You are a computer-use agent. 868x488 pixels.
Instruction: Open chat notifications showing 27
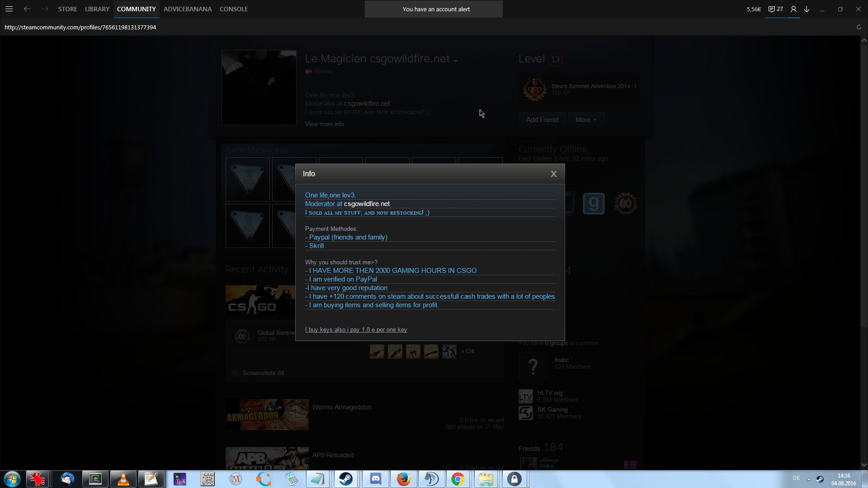775,9
